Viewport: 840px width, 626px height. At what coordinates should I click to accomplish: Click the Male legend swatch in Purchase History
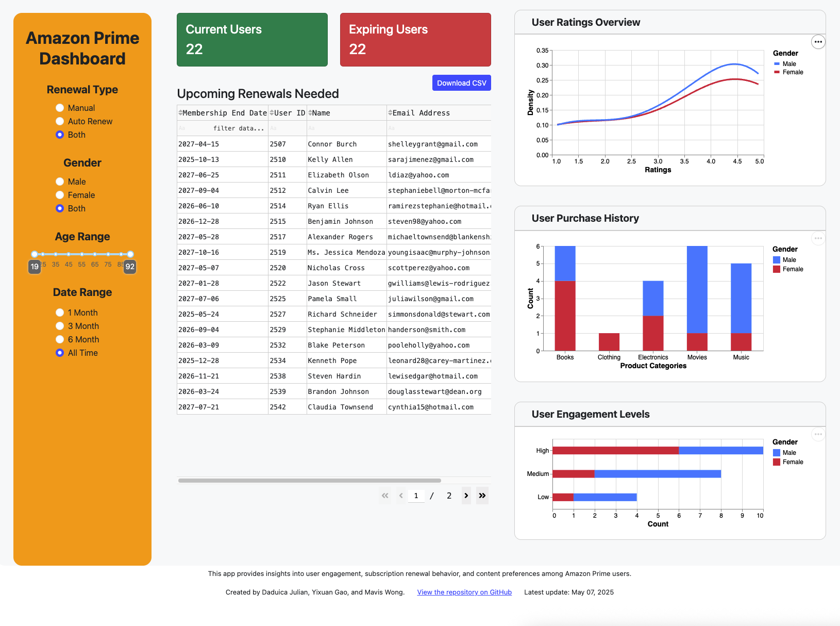(777, 260)
